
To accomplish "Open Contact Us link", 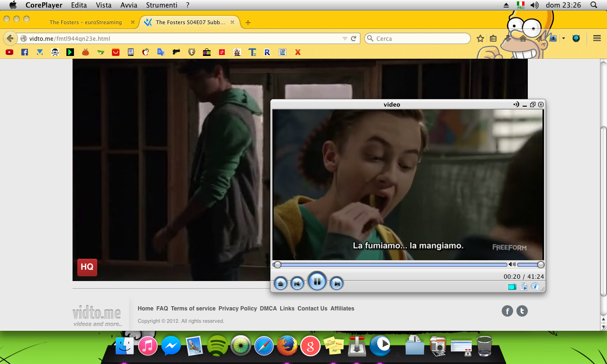I will coord(313,309).
